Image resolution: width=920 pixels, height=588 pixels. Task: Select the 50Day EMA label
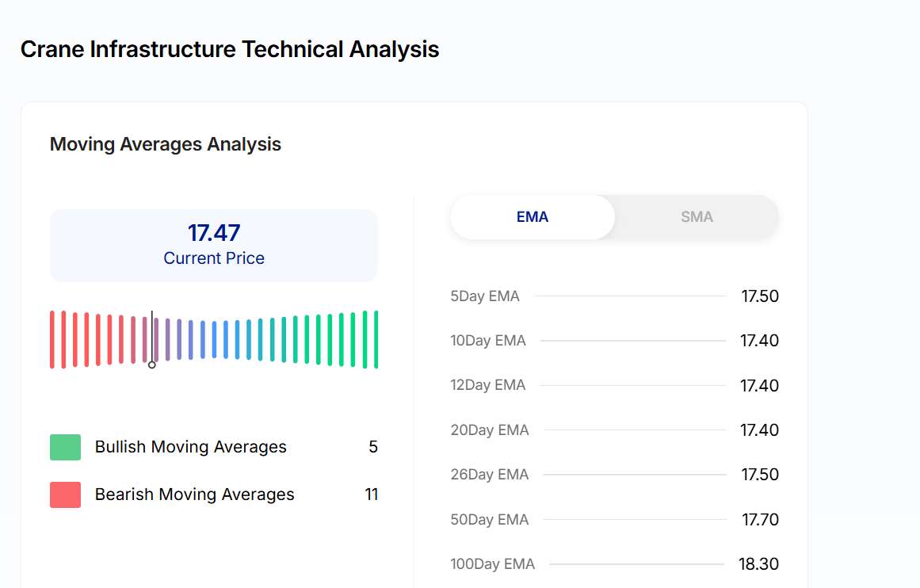[490, 520]
